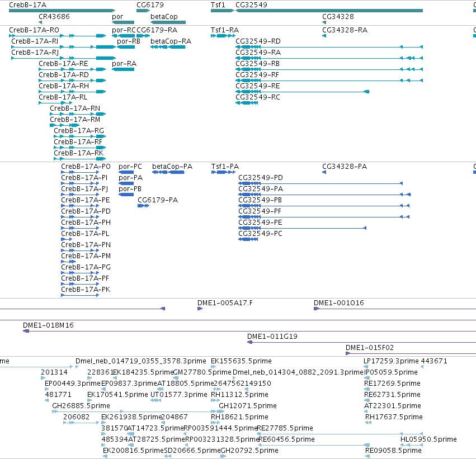Select the betaCop gene label
Viewport: 476px width, 459px height.
(x=164, y=16)
